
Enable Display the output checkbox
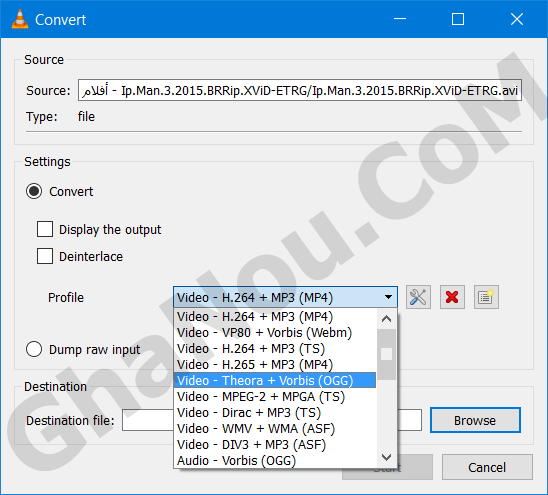pos(45,229)
